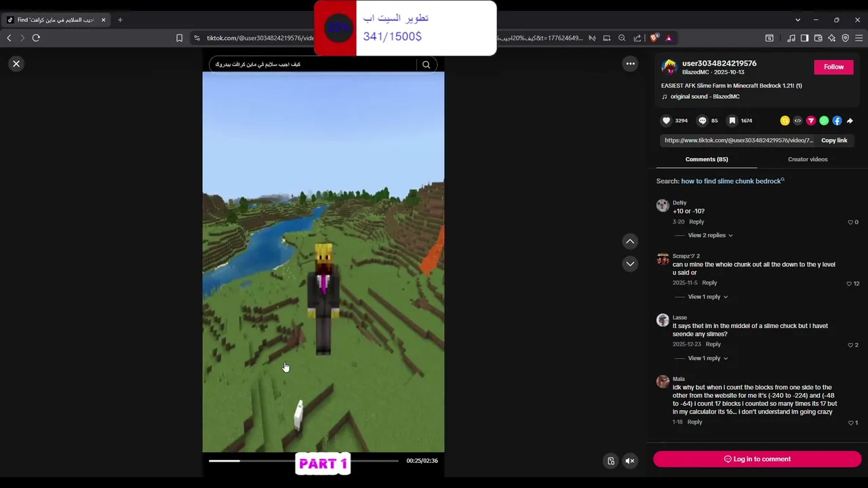Open Maia's profile avatar
Image resolution: width=868 pixels, height=488 pixels.
(663, 382)
